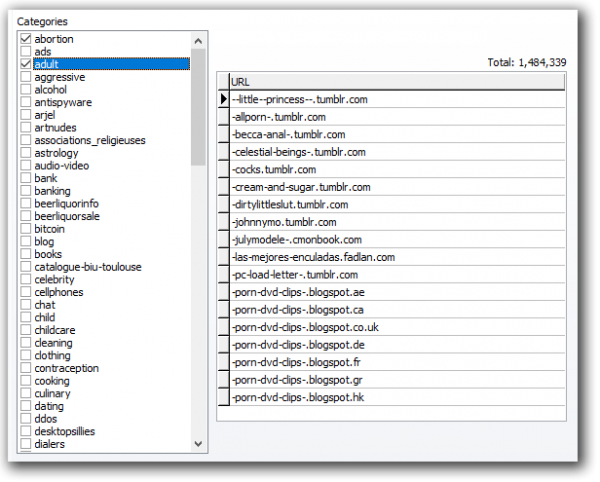Click row selector beside -allporn-.tumblr.com
This screenshot has width=600, height=482.
click(223, 117)
